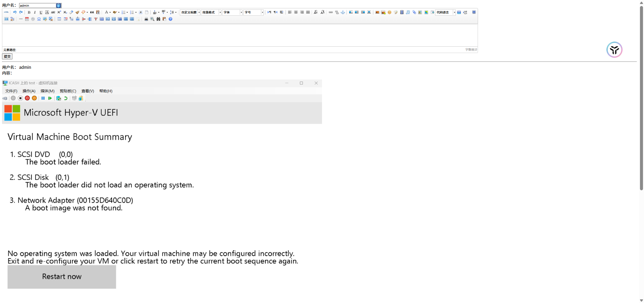Image resolution: width=644 pixels, height=303 pixels.
Task: Toggle italic formatting
Action: 35,12
